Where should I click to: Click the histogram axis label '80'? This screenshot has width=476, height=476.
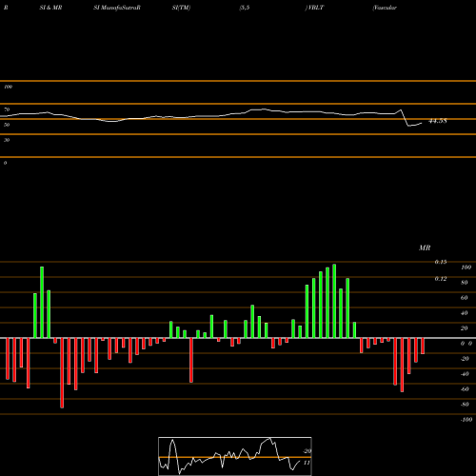465,283
